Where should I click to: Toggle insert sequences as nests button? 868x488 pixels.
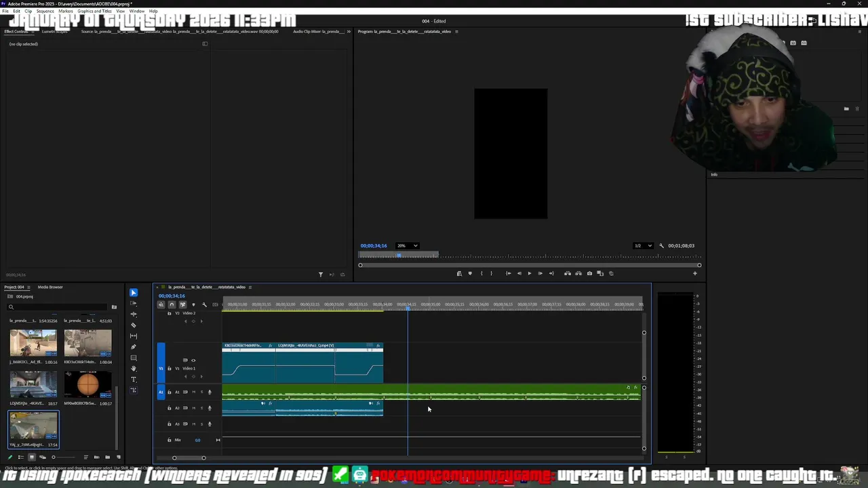[161, 304]
